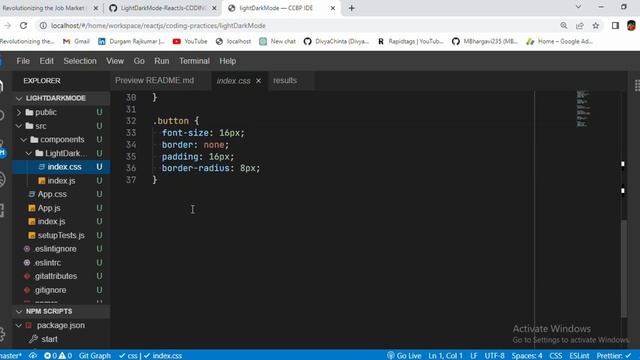Open the Selection menu
640x360 pixels.
(80, 61)
